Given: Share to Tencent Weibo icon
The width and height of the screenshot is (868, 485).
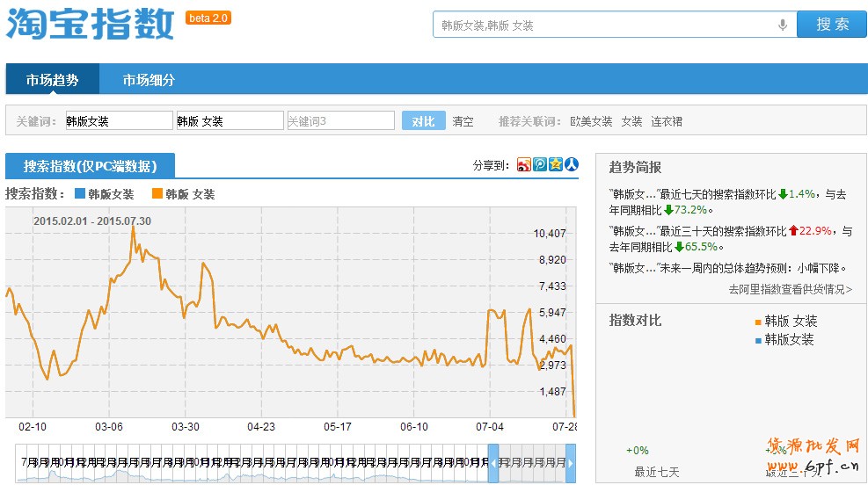Looking at the screenshot, I should click(x=540, y=164).
